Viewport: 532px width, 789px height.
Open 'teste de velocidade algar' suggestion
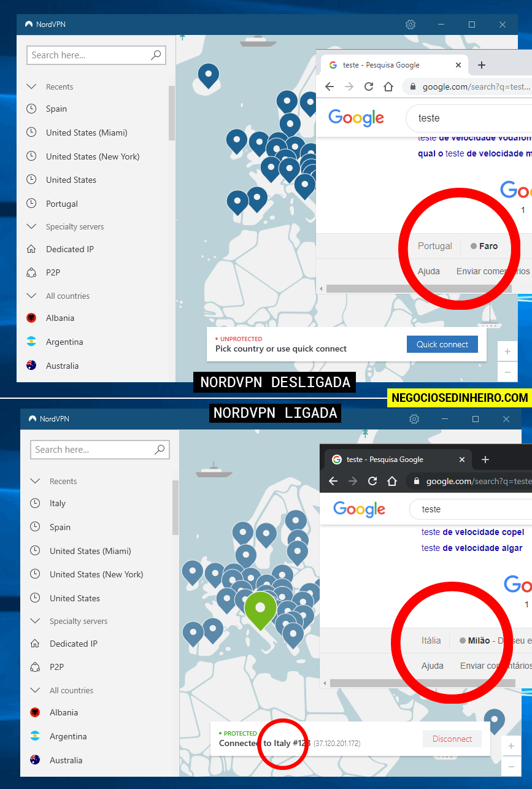(x=472, y=548)
